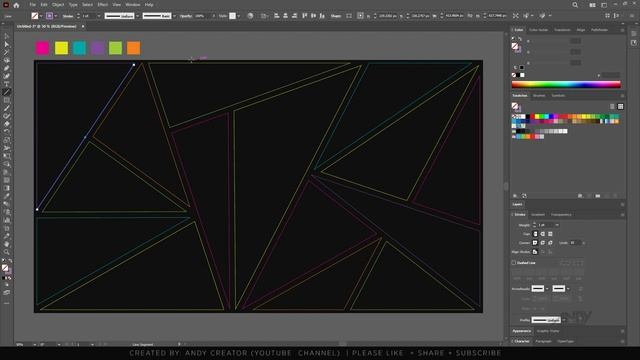
Task: Open the Effect menu
Action: point(102,5)
